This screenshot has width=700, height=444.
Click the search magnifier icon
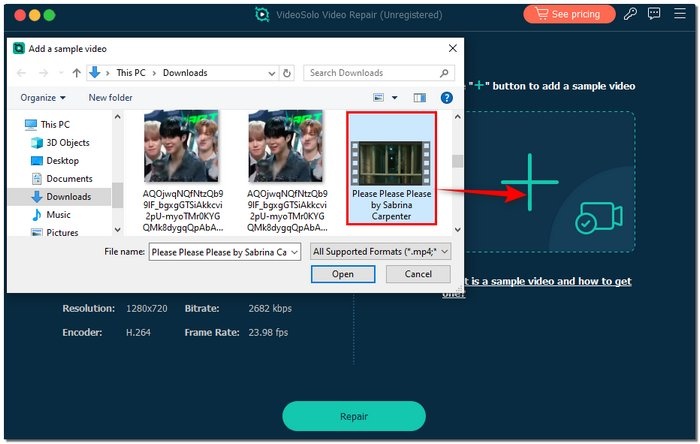click(x=444, y=73)
